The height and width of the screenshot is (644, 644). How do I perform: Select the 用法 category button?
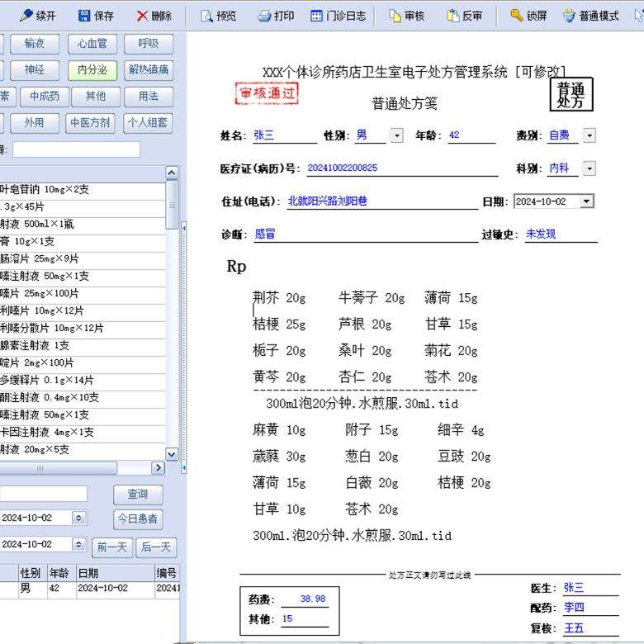149,97
